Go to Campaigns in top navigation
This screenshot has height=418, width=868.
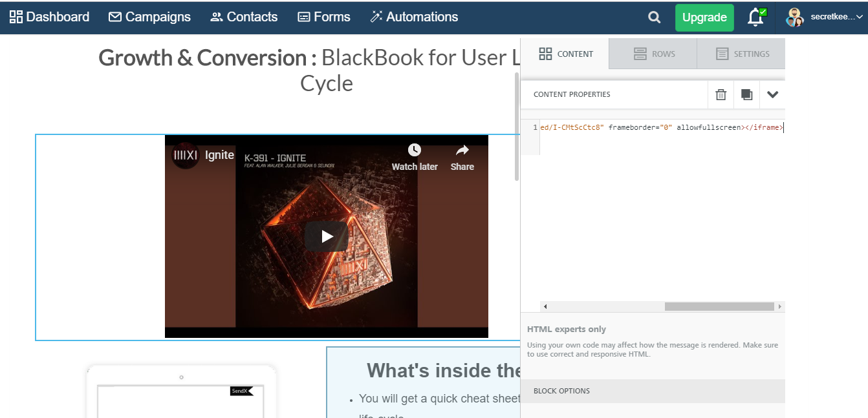[149, 17]
